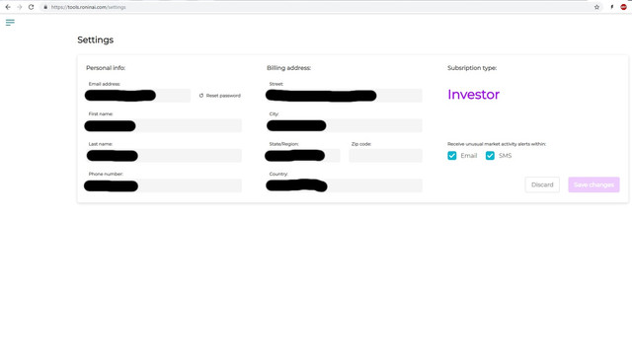Open the hamburger menu icon

[10, 23]
